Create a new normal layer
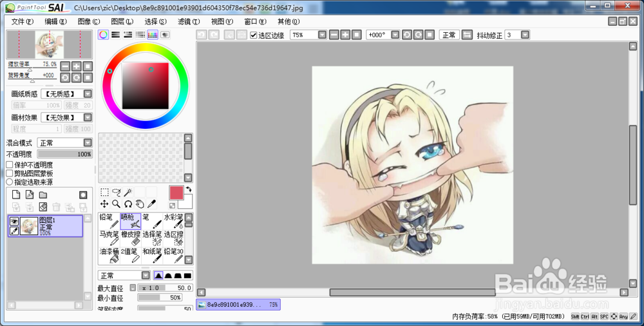 pos(16,195)
